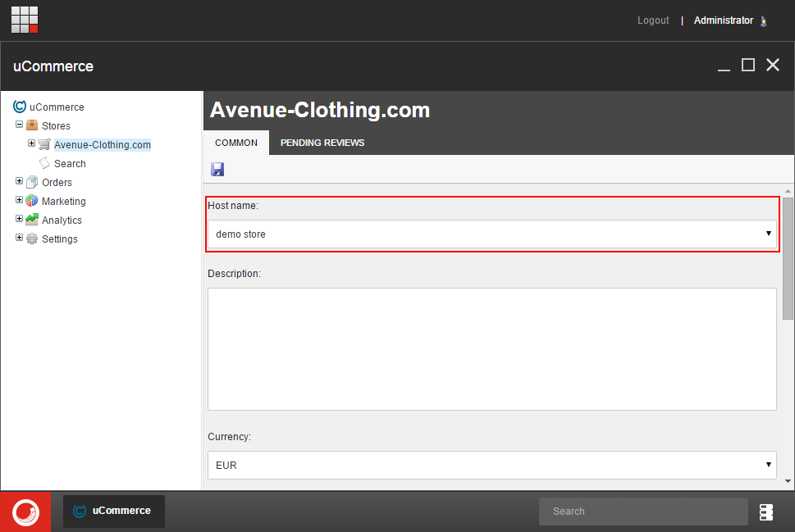Viewport: 795px width, 532px height.
Task: Open the Sitecore red start button
Action: click(25, 512)
